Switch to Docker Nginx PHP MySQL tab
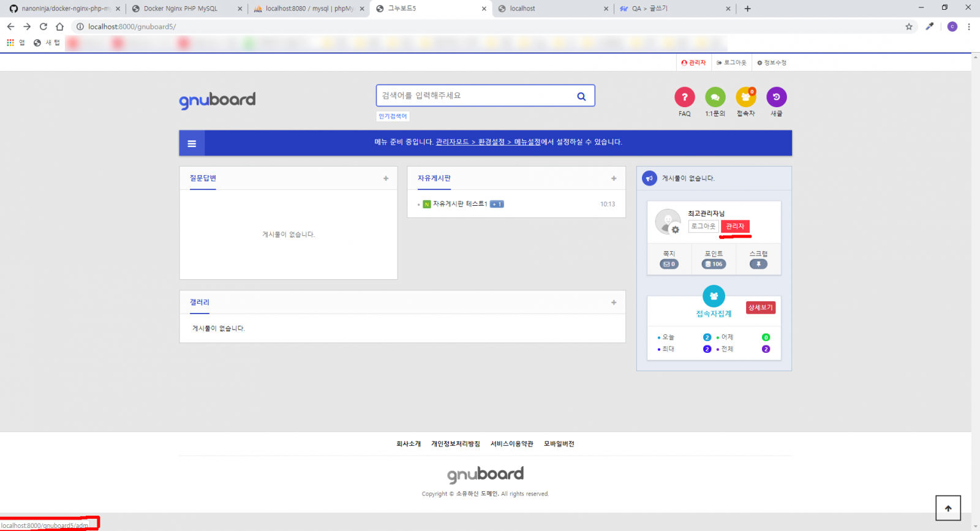Viewport: 980px width, 531px height. coord(187,9)
